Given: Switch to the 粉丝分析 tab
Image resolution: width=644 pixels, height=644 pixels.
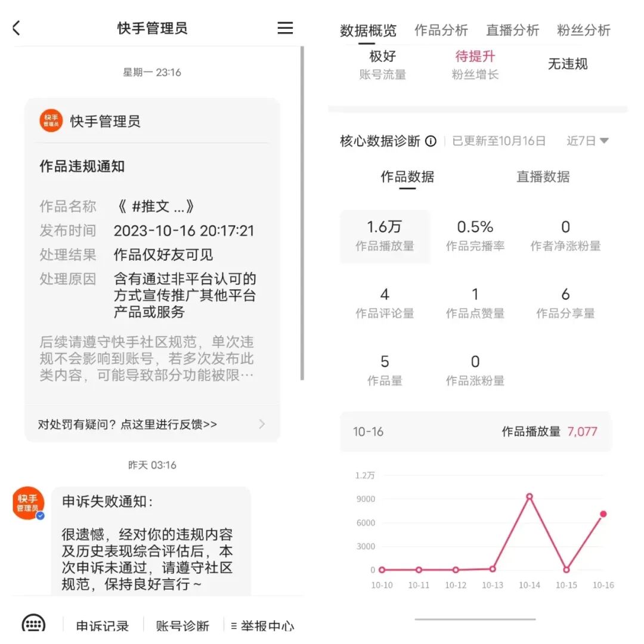Looking at the screenshot, I should pos(583,30).
